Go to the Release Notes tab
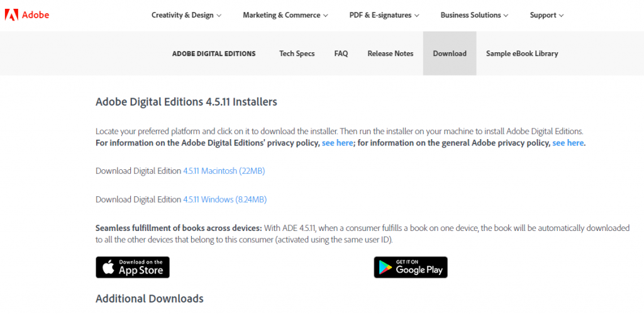This screenshot has height=314, width=644. (390, 53)
